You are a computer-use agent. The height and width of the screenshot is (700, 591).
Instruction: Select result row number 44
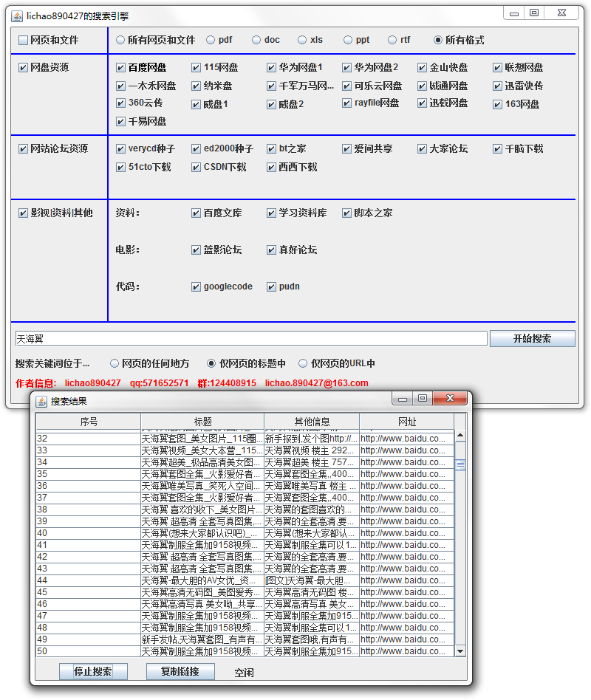pos(89,580)
